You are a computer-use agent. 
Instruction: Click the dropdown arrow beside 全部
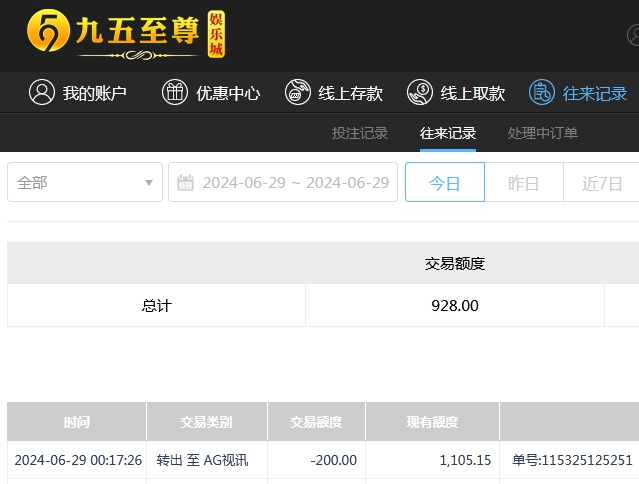point(149,183)
